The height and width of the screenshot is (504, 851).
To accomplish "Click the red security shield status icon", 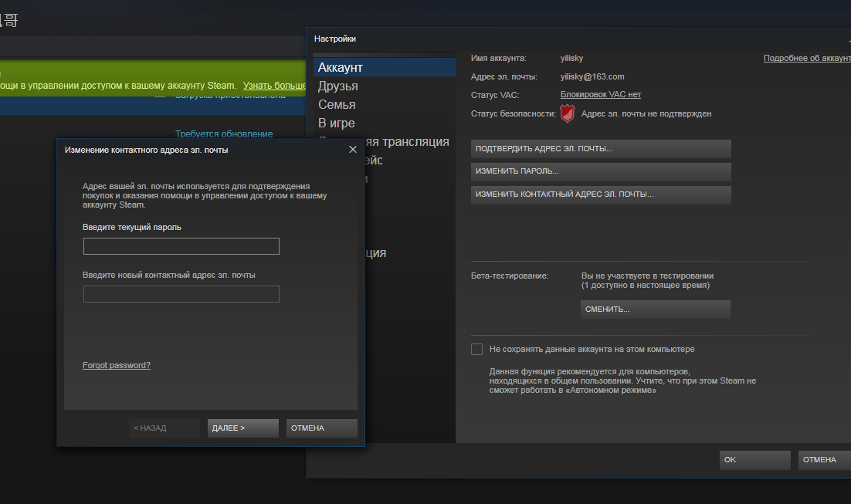I will 567,113.
